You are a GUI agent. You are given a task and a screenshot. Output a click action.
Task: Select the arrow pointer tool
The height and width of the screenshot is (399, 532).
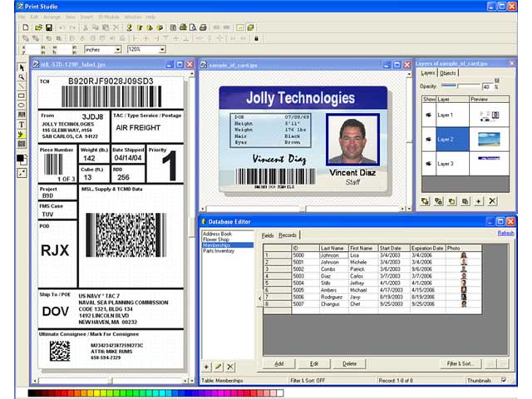coord(22,67)
